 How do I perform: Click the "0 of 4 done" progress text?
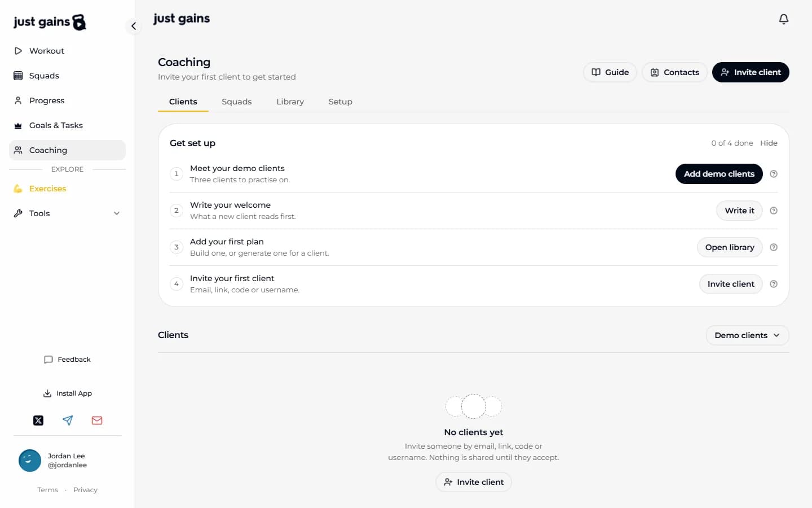pos(732,143)
